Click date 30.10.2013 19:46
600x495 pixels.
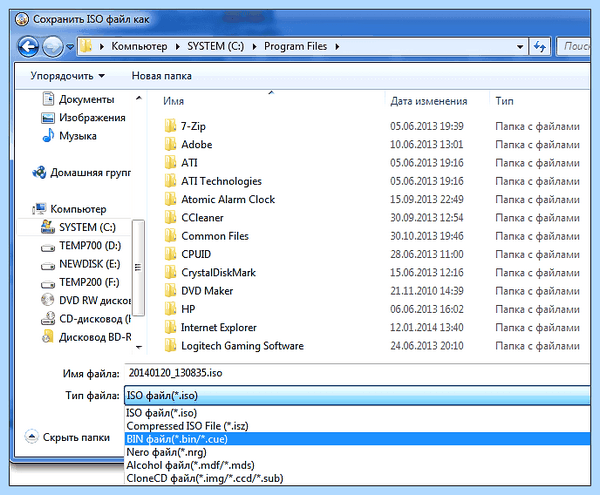[x=427, y=236]
